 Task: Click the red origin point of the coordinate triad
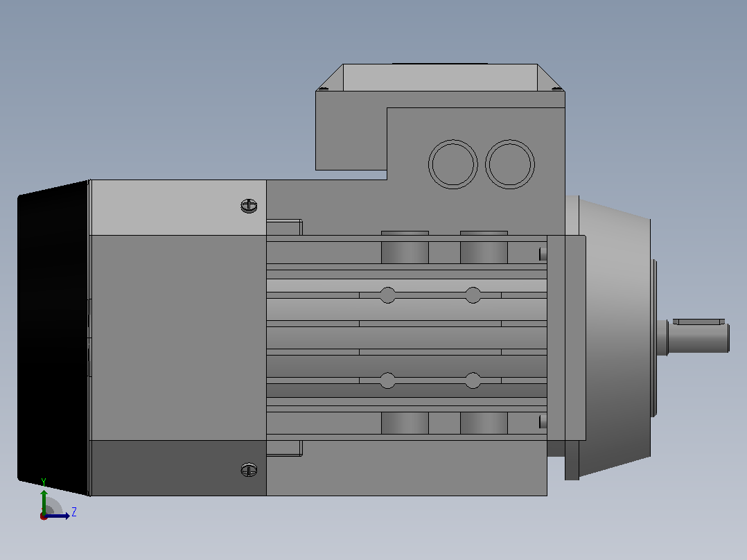point(44,516)
